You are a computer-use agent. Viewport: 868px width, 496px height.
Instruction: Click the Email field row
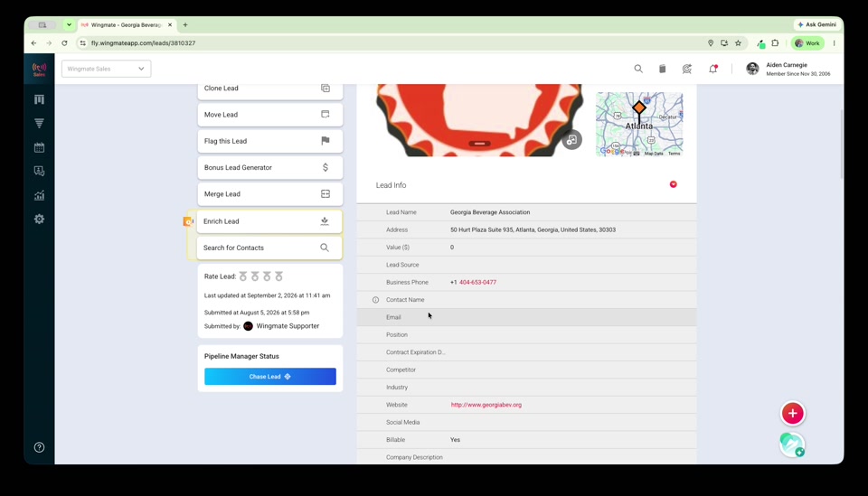[526, 317]
